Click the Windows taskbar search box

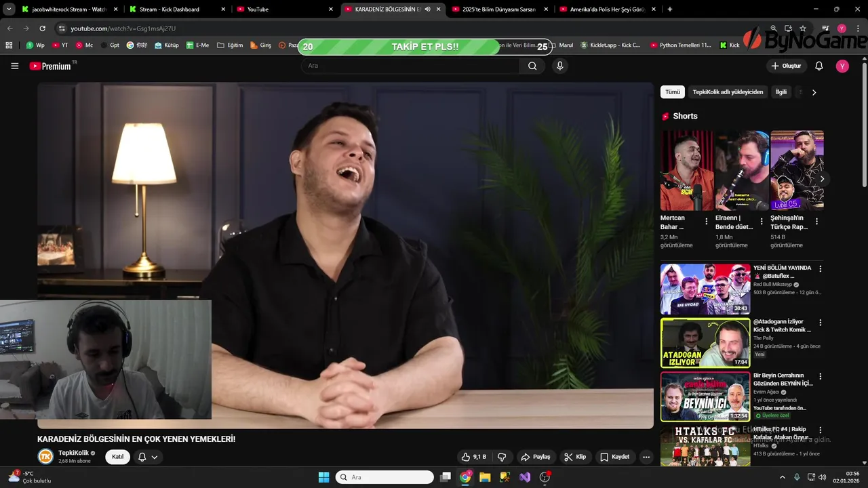pos(384,477)
